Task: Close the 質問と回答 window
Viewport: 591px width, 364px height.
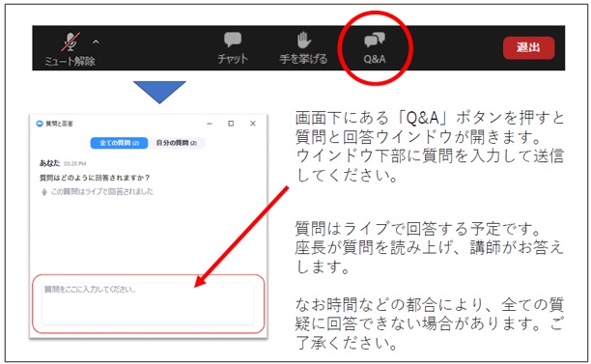Action: (253, 124)
